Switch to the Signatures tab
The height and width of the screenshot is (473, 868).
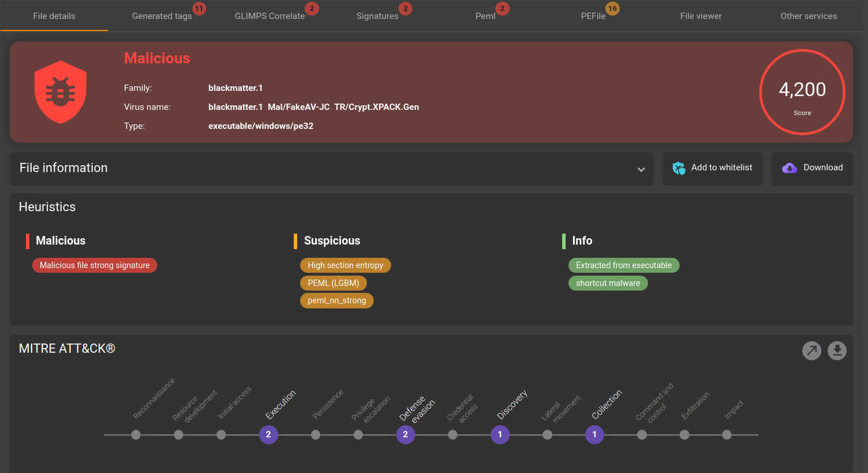click(377, 16)
